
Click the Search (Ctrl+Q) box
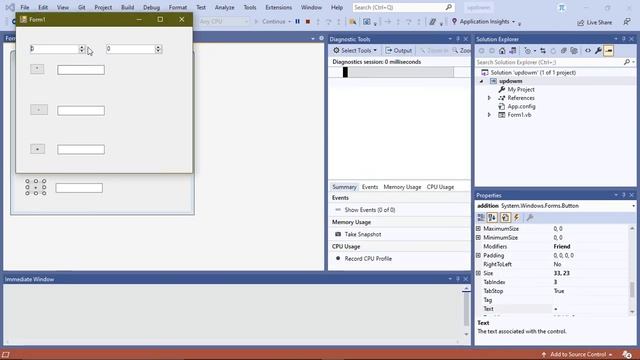click(403, 7)
